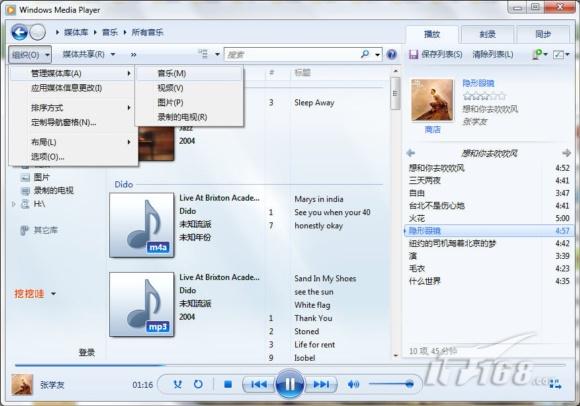The width and height of the screenshot is (580, 406).
Task: Click the greyed Forward navigation button
Action: (37, 32)
